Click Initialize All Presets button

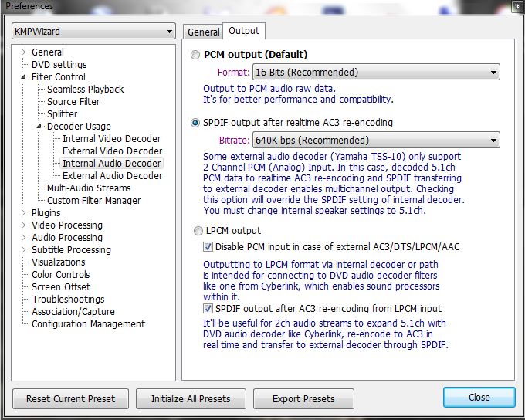pyautogui.click(x=191, y=399)
